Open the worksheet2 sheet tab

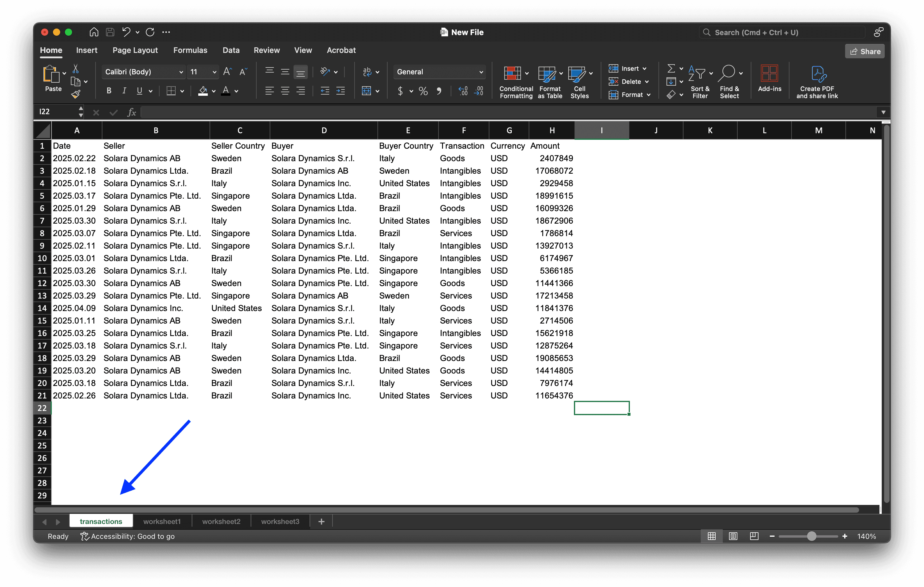pyautogui.click(x=221, y=521)
